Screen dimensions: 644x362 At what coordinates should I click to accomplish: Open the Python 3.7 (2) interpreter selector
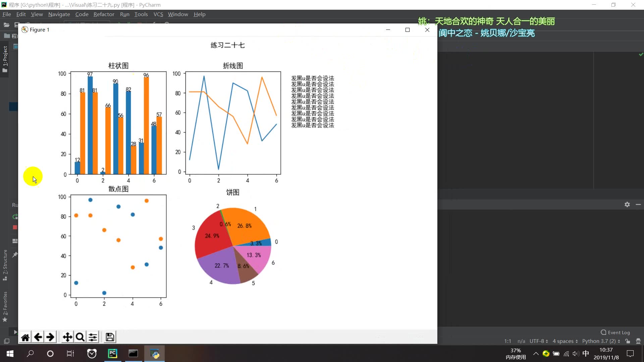600,341
